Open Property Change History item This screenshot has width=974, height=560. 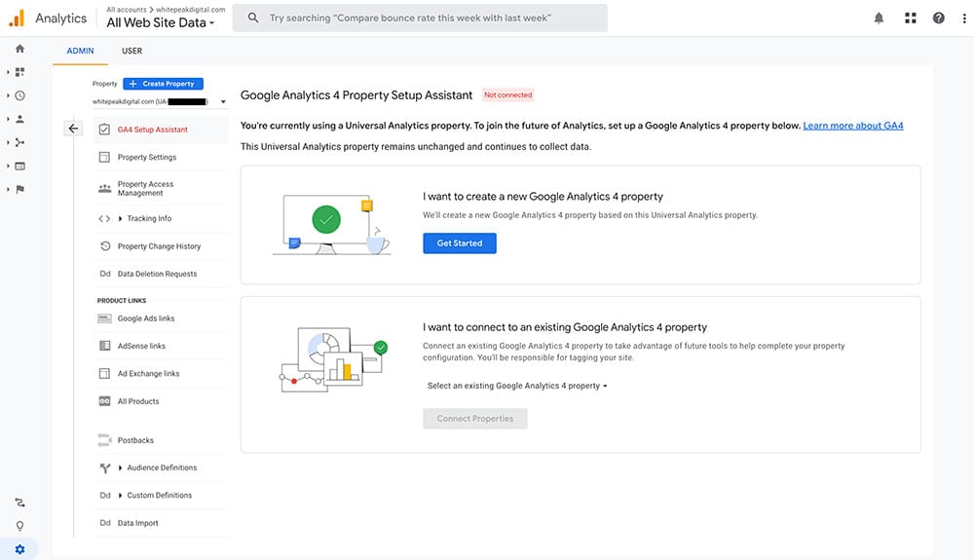161,246
